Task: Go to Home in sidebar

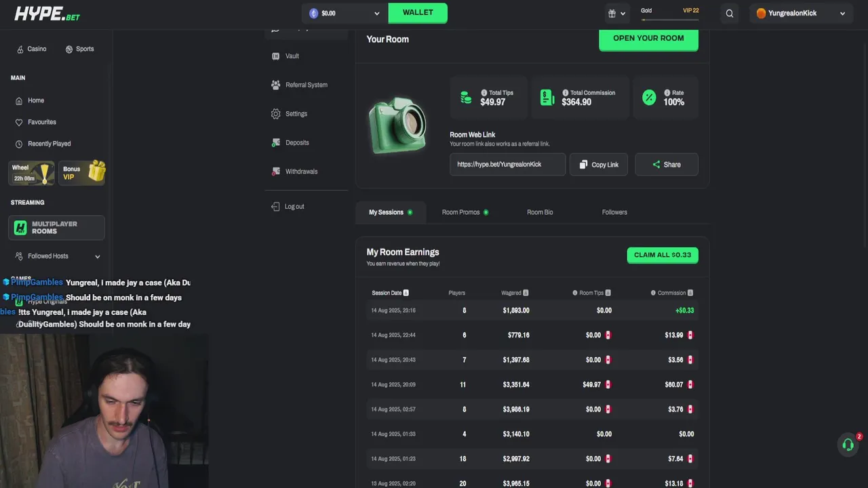Action: coord(30,100)
